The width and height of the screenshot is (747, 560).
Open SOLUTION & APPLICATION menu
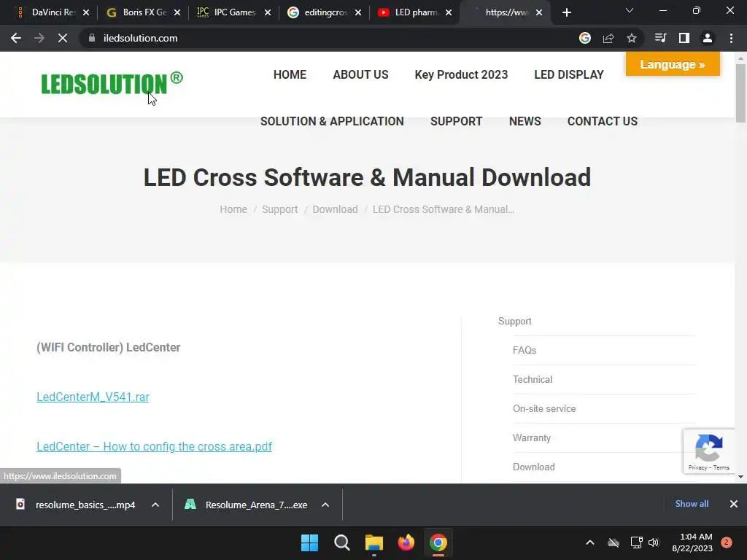tap(332, 122)
